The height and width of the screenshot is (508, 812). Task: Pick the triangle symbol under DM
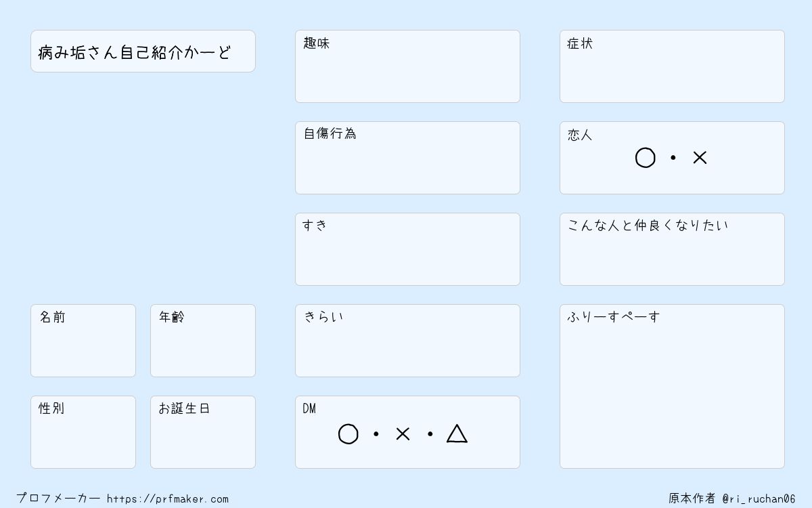457,433
